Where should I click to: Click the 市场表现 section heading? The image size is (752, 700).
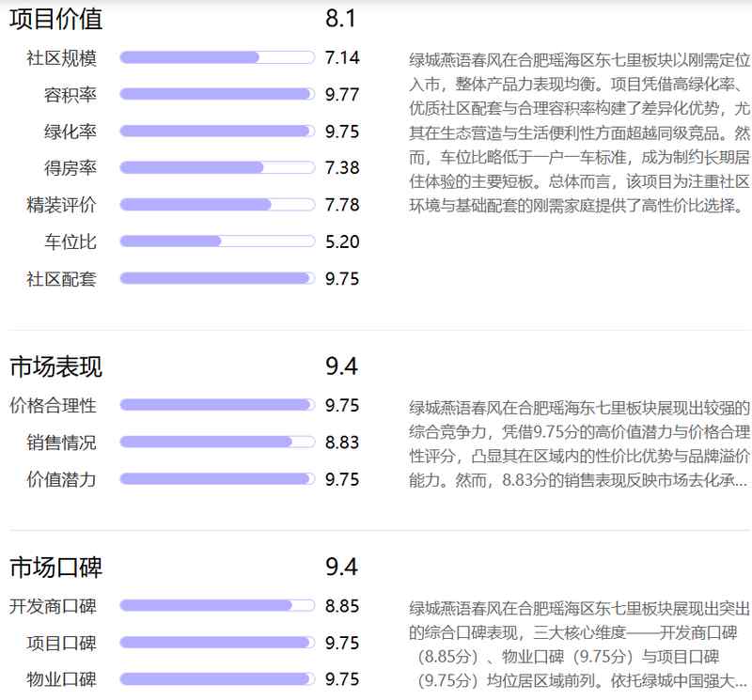[x=54, y=366]
